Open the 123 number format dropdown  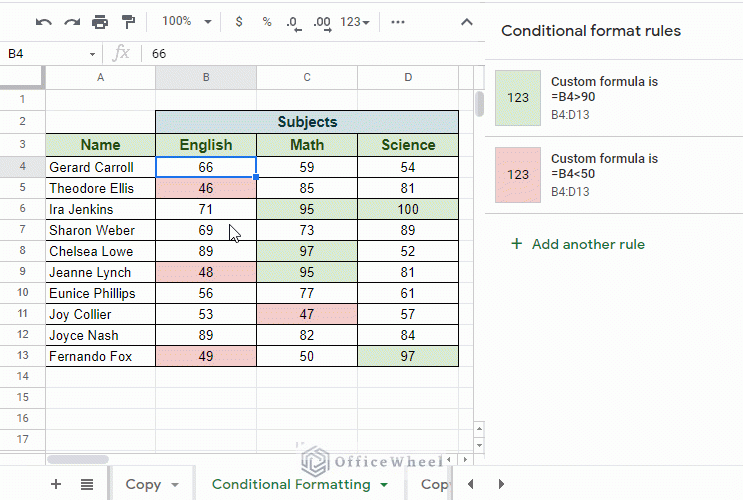pos(354,22)
